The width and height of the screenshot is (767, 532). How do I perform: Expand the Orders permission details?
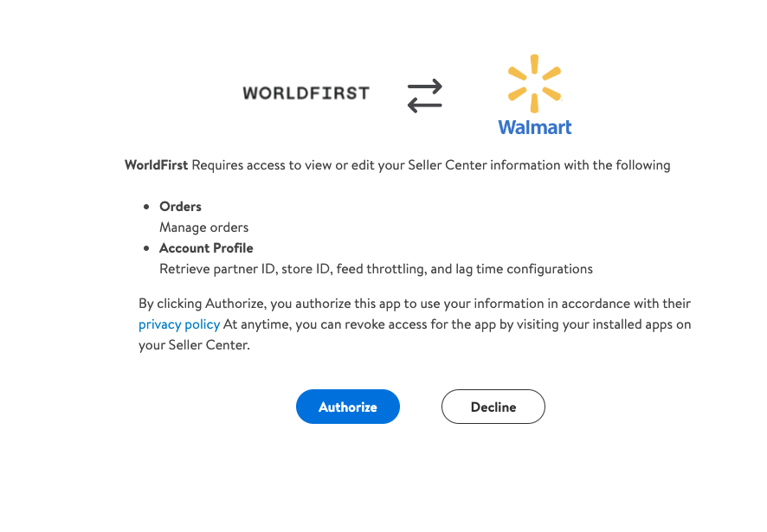coord(180,207)
